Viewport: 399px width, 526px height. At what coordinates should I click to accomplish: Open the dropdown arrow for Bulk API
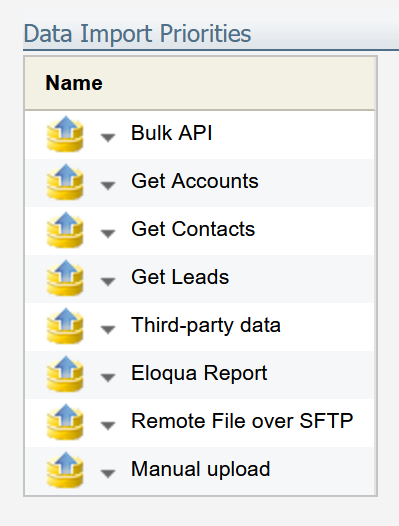[x=108, y=137]
